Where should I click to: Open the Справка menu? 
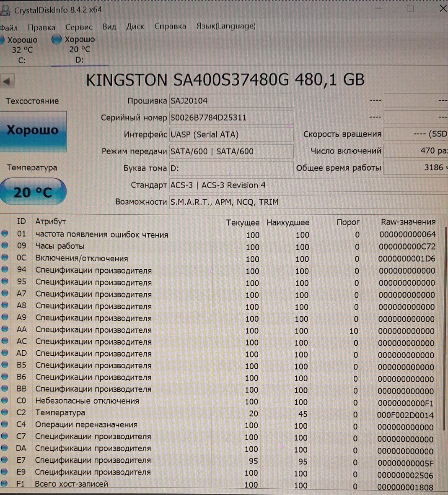(x=170, y=26)
